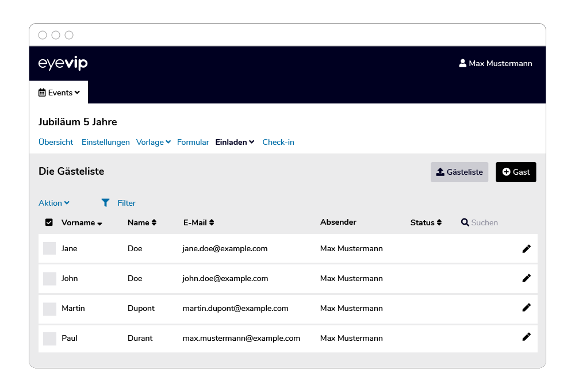Viewport: 575px width, 392px height.
Task: Open the Vorlage dropdown menu
Action: [x=153, y=142]
